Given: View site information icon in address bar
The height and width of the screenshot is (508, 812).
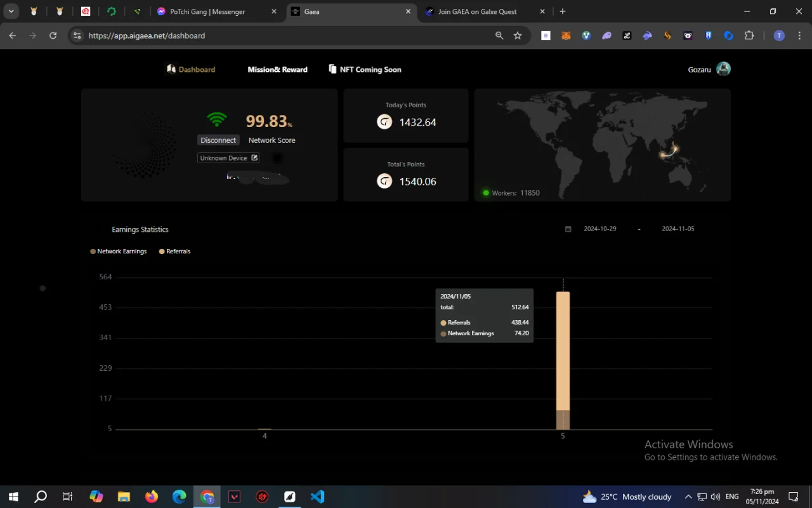Looking at the screenshot, I should pos(77,36).
